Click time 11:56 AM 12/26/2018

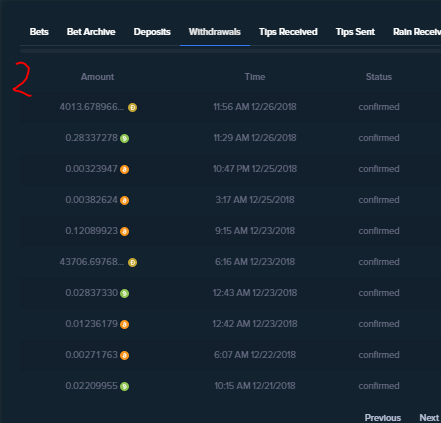pyautogui.click(x=255, y=107)
